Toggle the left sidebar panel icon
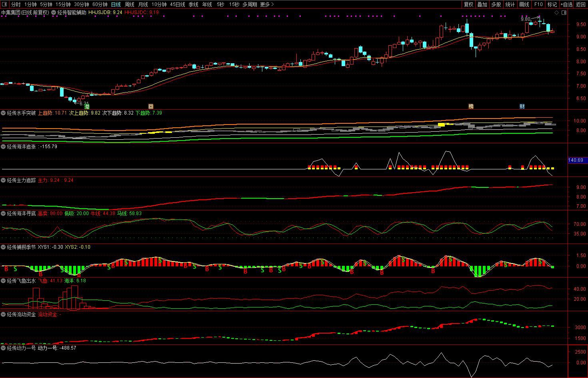 (x=5, y=4)
